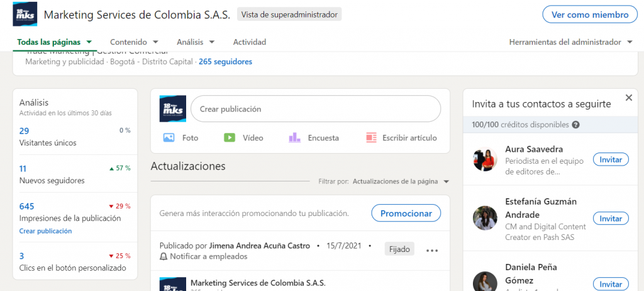Click the Vista de superadministrador badge

[289, 14]
